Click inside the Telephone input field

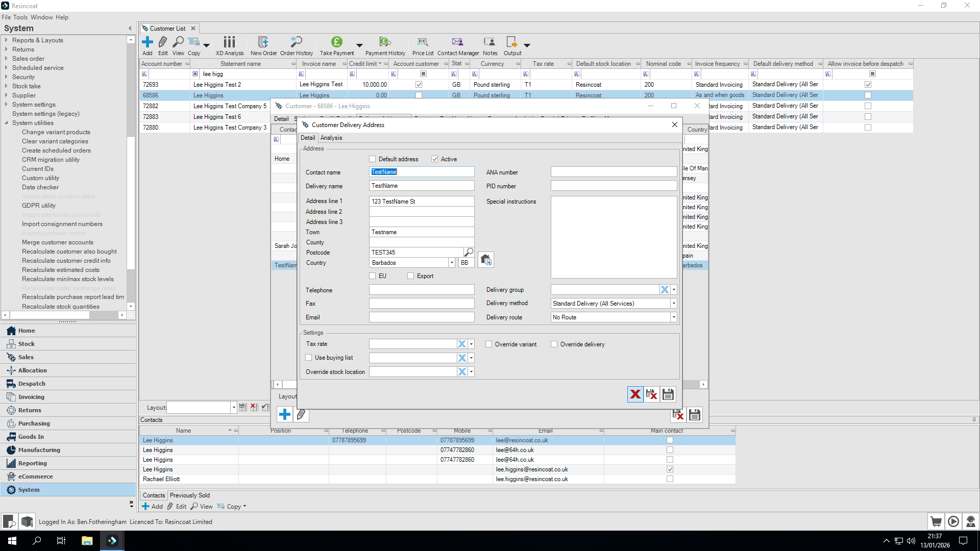[421, 289]
